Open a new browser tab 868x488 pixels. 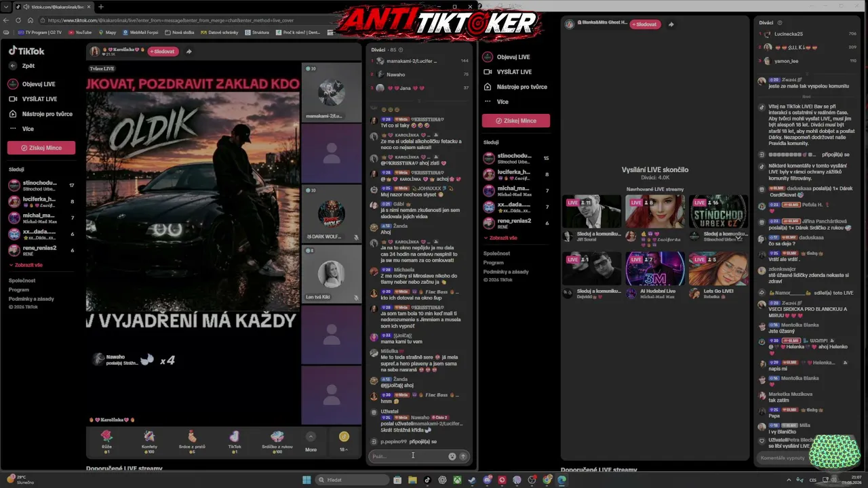point(101,7)
